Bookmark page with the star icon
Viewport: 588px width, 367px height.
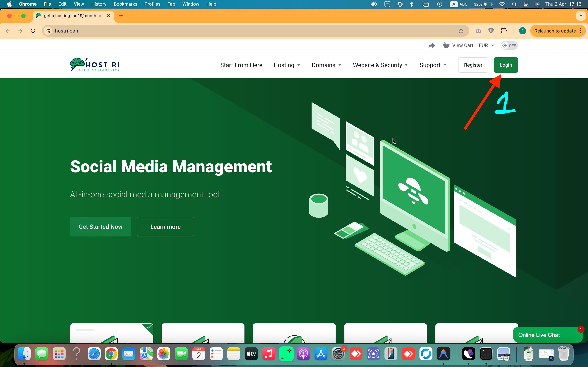point(461,31)
